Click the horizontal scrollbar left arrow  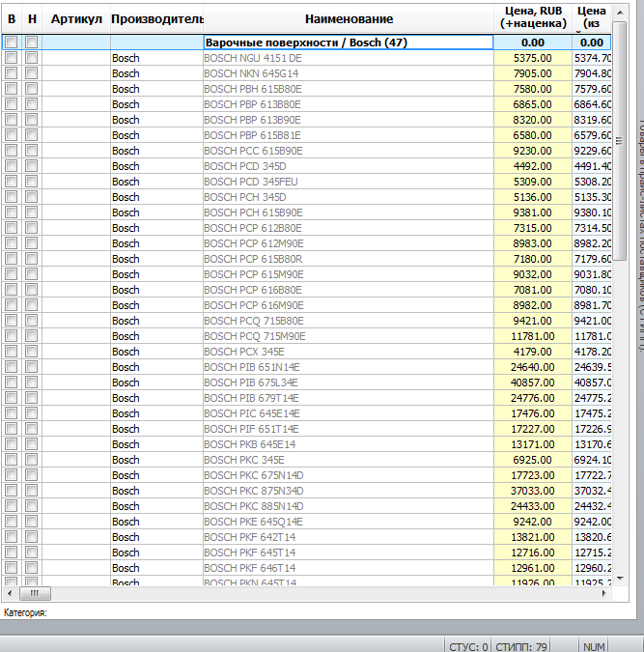[10, 593]
